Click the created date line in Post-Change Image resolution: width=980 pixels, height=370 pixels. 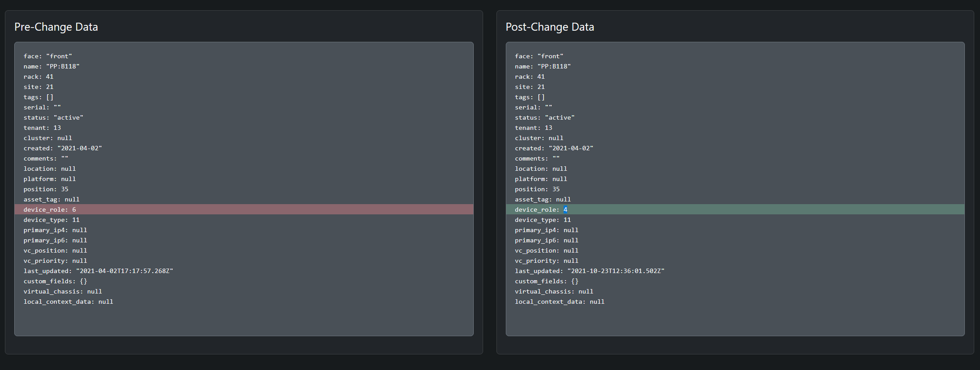coord(554,148)
